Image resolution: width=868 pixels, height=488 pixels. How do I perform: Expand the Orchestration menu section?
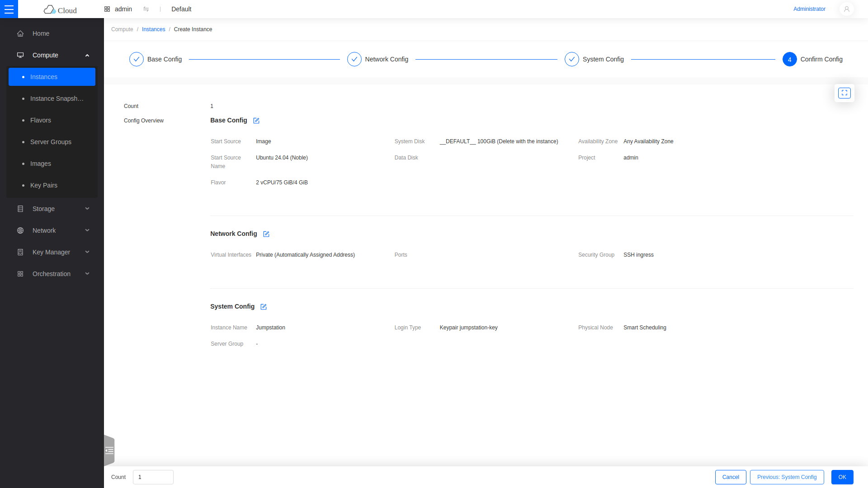tap(52, 274)
